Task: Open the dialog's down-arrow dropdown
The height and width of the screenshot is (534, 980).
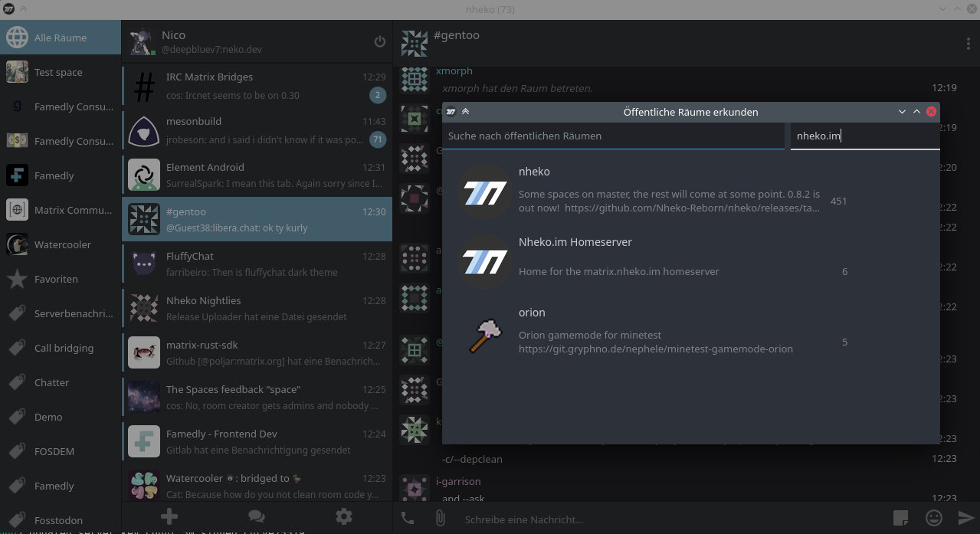Action: click(x=902, y=111)
